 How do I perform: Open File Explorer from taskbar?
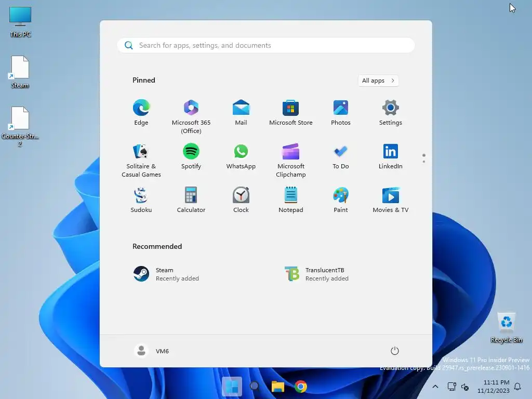[x=277, y=387]
